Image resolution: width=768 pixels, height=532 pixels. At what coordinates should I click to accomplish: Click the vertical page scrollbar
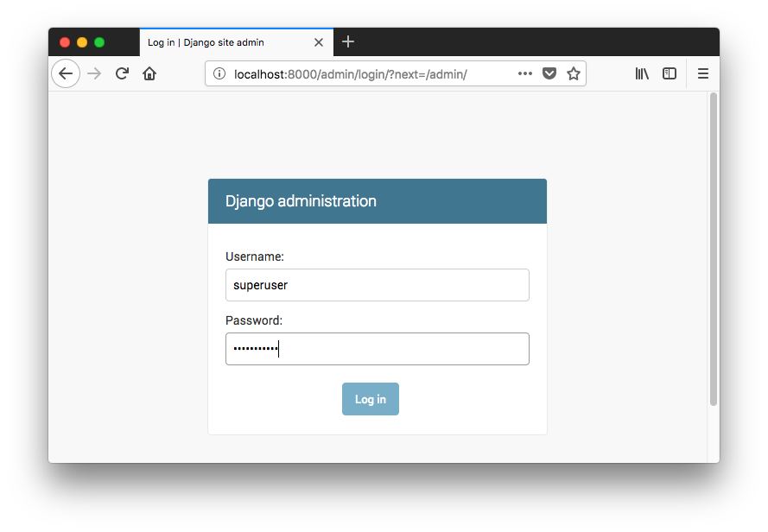coord(714,249)
